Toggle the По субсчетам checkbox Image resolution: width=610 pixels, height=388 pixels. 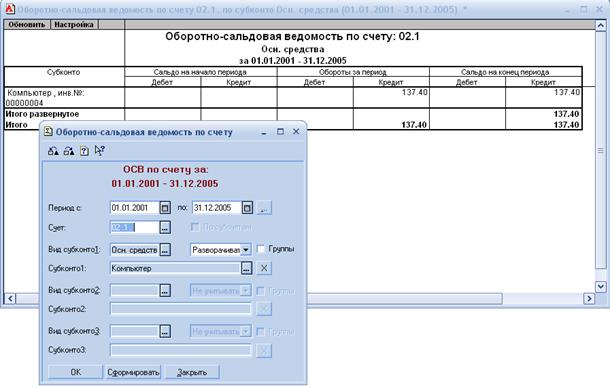195,227
